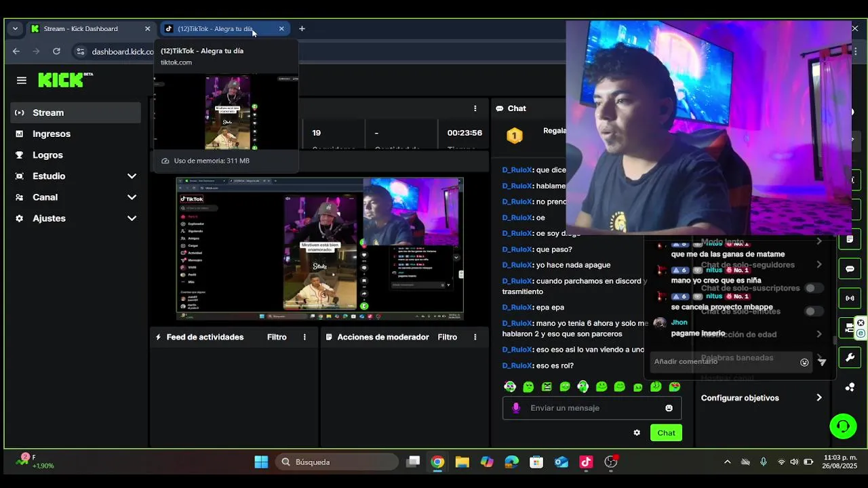
Task: Open volume control in system tray
Action: point(794,462)
